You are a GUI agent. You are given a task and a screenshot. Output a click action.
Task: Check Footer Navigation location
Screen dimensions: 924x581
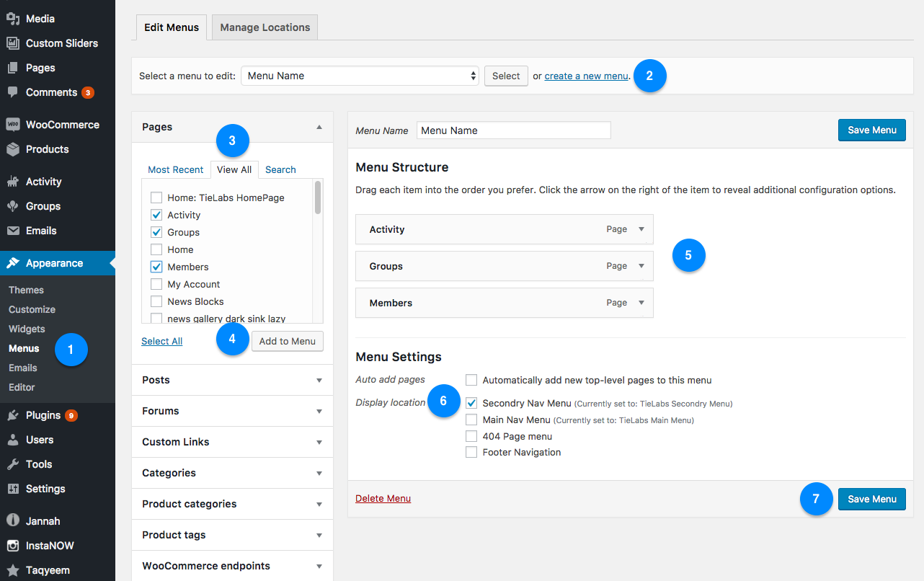point(471,453)
